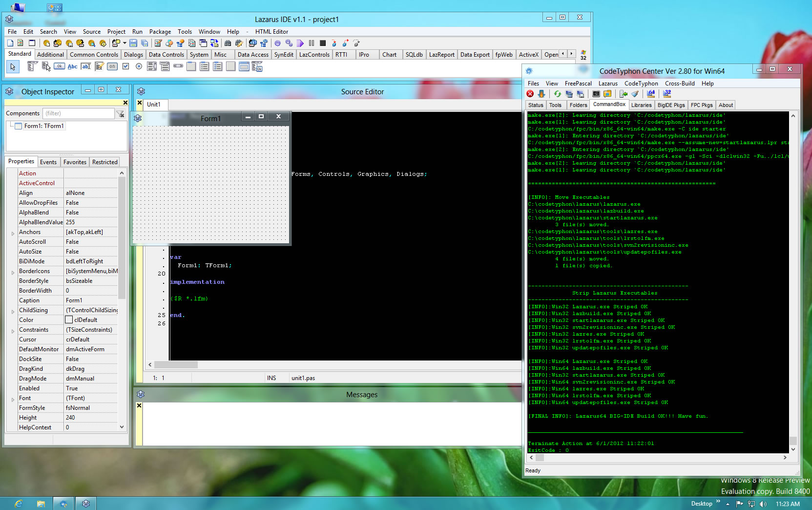Pick the TCheckBox component in palette
This screenshot has height=510, width=812.
[x=125, y=66]
